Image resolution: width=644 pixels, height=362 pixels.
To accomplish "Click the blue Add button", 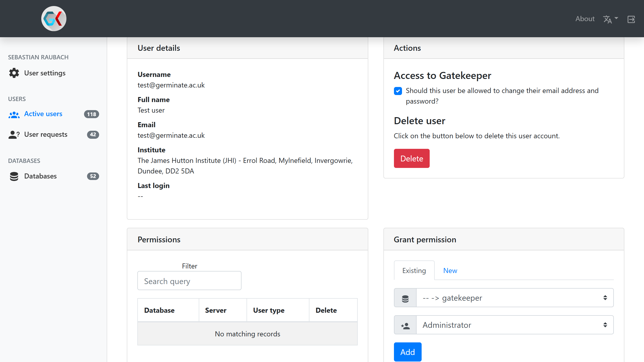I will tap(408, 352).
